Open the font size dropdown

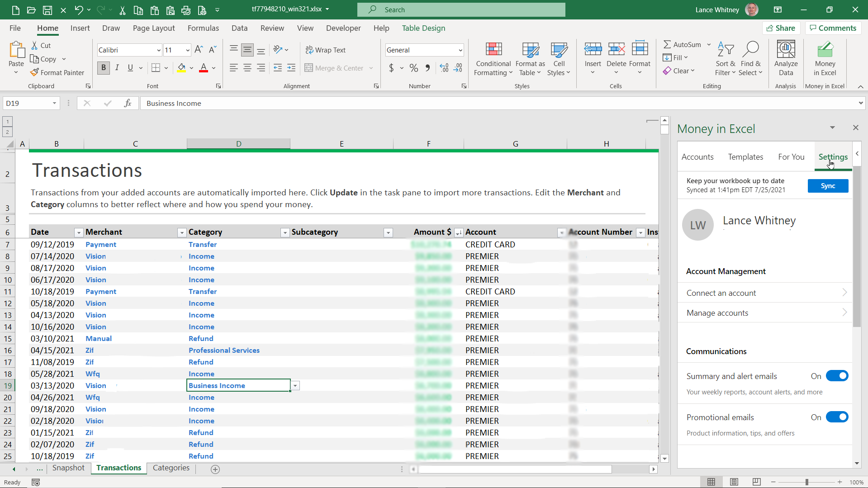coord(187,50)
